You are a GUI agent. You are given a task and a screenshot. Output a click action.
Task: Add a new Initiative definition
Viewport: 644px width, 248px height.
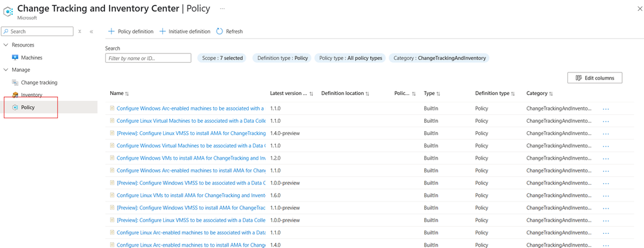point(184,31)
